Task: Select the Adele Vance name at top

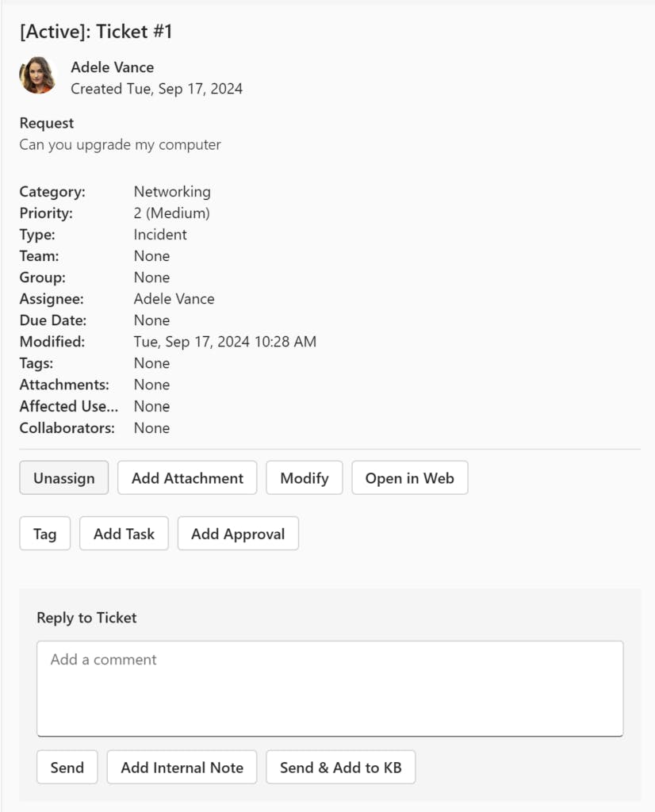Action: tap(112, 67)
